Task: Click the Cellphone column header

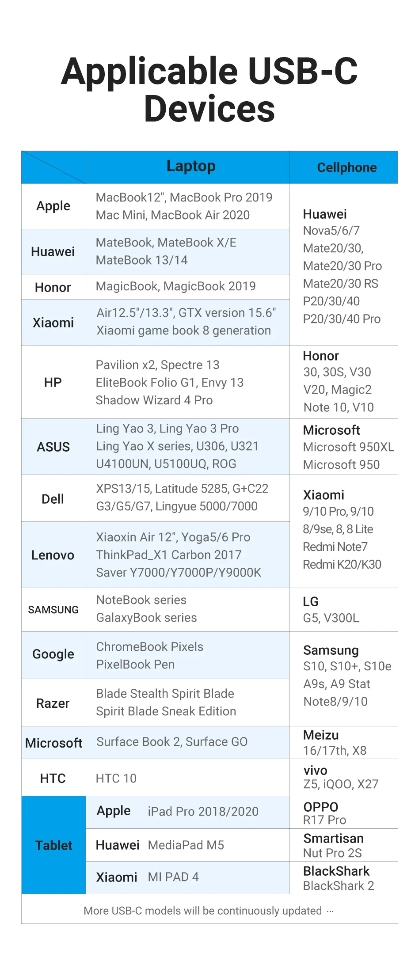Action: tap(346, 167)
